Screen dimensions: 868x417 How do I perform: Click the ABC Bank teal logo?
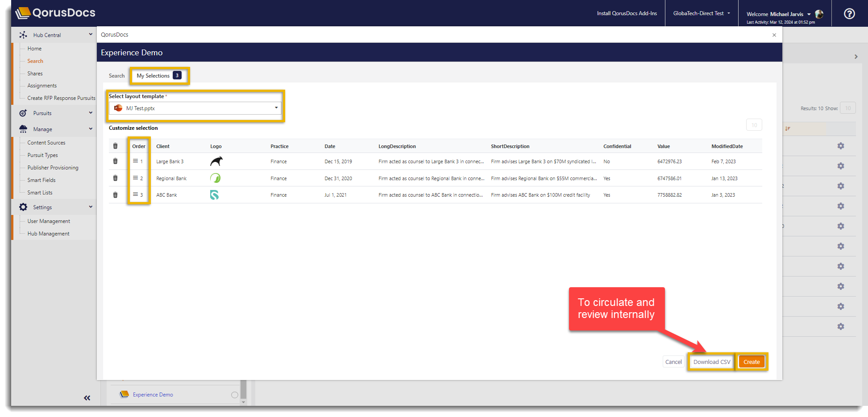point(215,195)
